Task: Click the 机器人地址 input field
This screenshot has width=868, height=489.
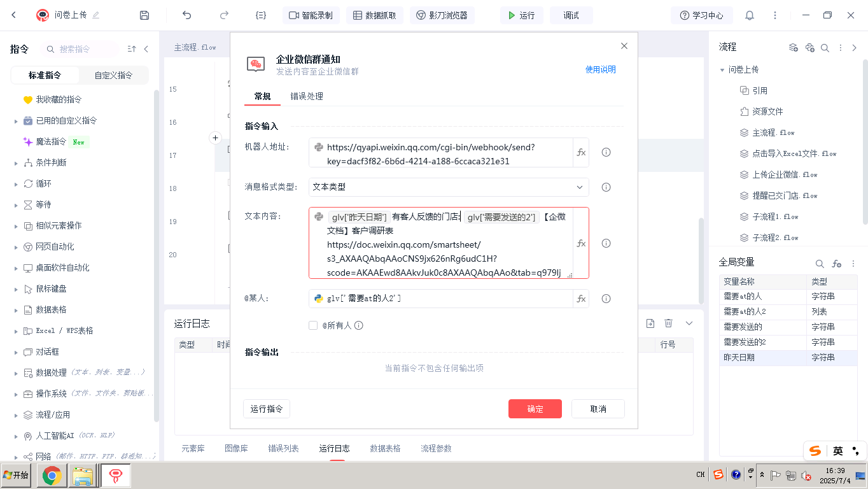Action: click(x=441, y=153)
